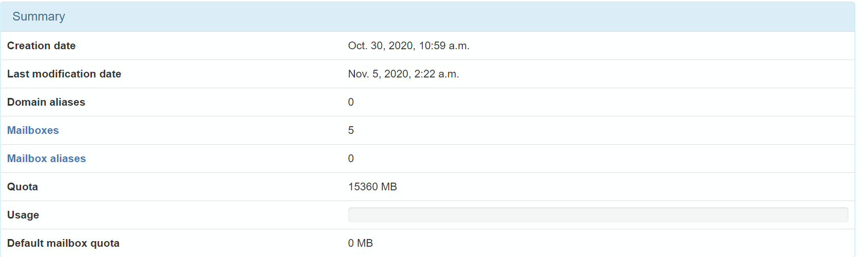The width and height of the screenshot is (868, 257).
Task: Click the Domain aliases count value
Action: (351, 102)
